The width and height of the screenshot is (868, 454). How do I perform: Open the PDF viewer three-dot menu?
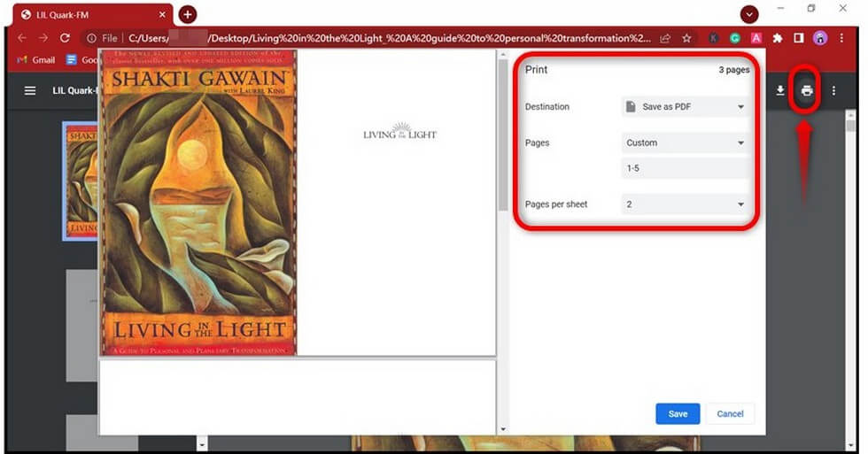[x=833, y=91]
